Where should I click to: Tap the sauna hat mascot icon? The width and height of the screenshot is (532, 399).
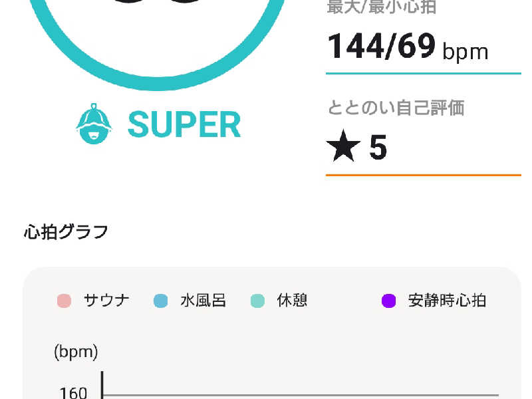(94, 124)
